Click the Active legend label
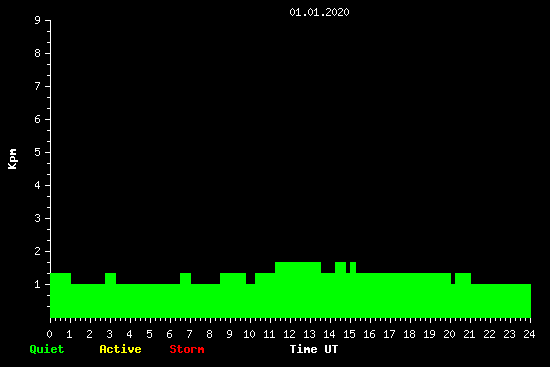The width and height of the screenshot is (550, 367). tap(120, 349)
